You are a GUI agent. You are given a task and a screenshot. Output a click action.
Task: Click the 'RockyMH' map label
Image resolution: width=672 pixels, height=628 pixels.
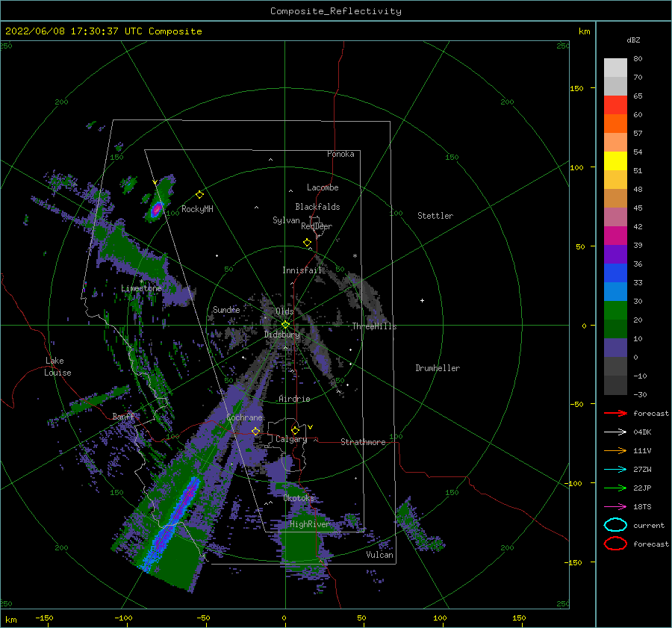[197, 209]
